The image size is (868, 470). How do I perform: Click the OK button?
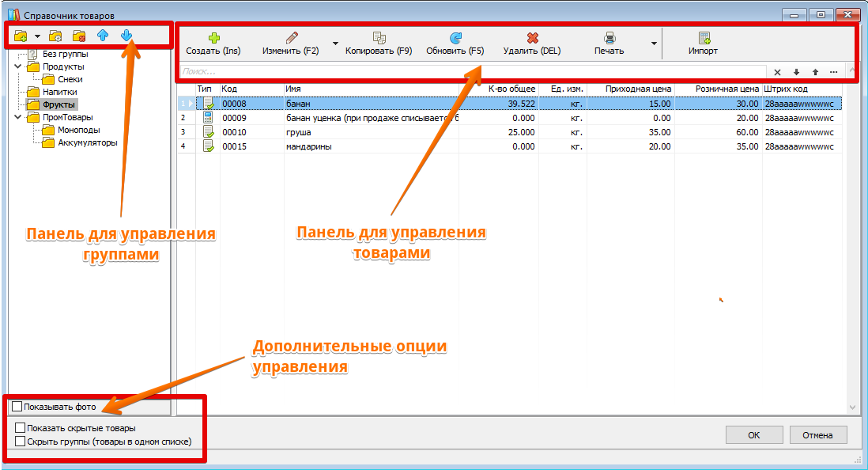[754, 435]
